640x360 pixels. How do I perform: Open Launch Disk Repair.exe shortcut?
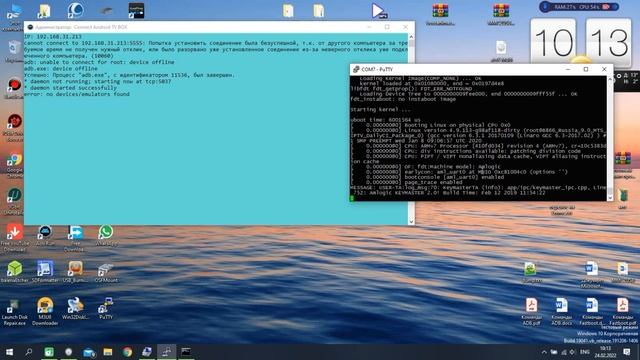[15, 312]
